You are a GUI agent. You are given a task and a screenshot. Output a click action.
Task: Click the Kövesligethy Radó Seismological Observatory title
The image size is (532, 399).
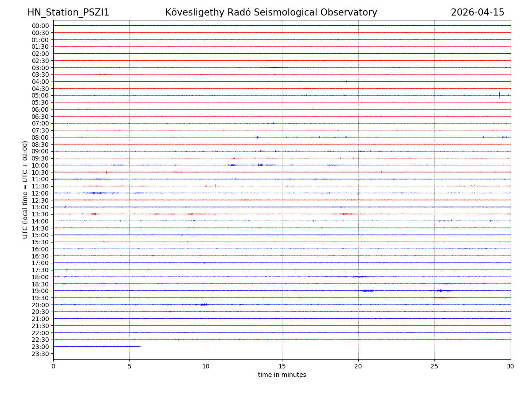(271, 12)
